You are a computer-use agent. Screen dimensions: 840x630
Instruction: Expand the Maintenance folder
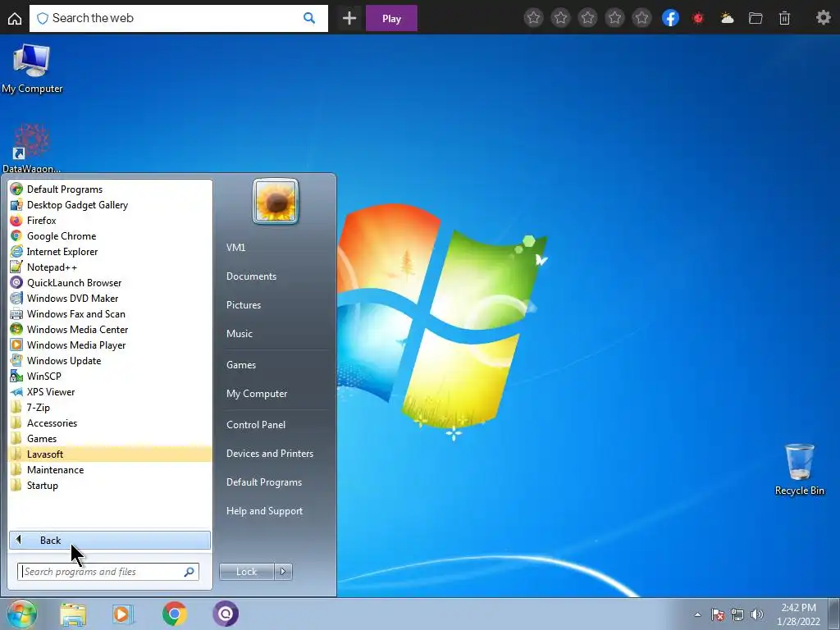pyautogui.click(x=110, y=469)
